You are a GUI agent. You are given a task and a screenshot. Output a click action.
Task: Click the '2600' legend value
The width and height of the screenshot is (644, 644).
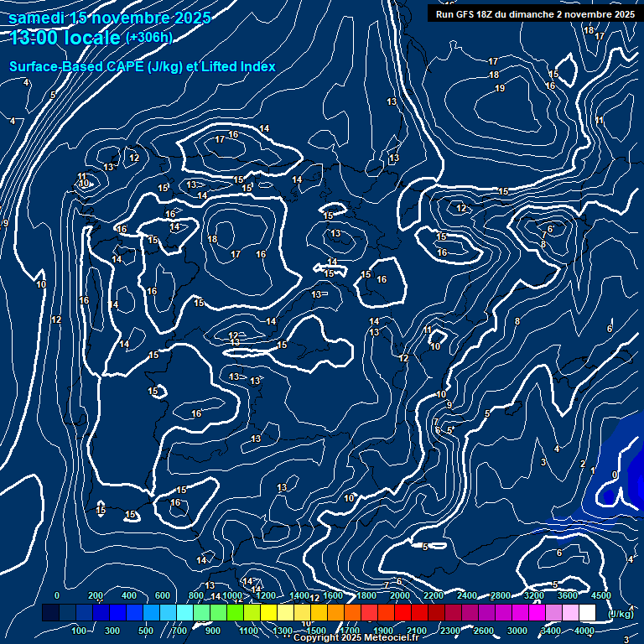pyautogui.click(x=484, y=631)
